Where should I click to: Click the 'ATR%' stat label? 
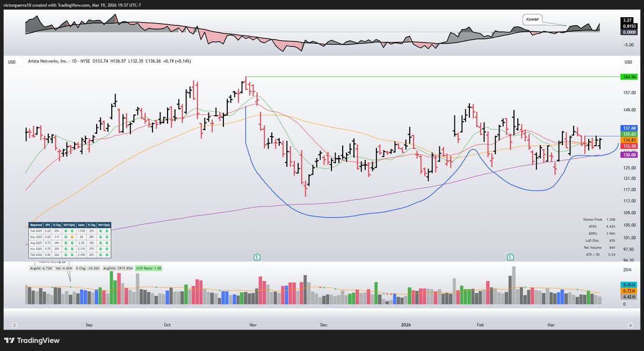coord(592,226)
